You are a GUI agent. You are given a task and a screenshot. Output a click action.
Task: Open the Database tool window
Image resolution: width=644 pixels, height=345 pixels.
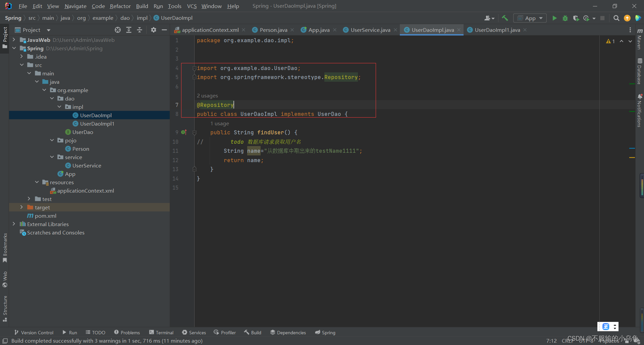(640, 71)
